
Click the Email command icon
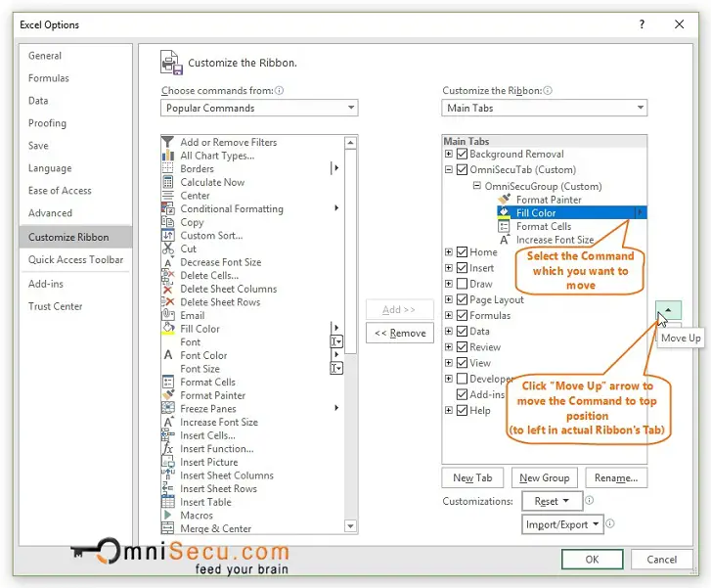click(168, 315)
